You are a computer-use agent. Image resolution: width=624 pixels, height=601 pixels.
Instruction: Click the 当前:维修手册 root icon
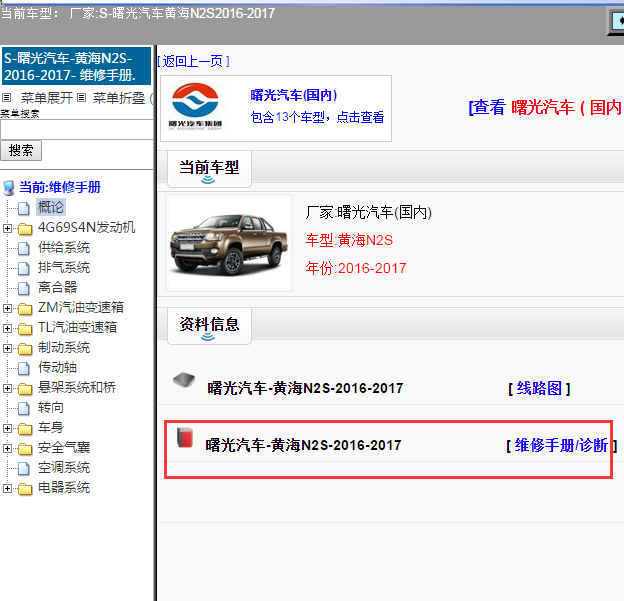pos(9,188)
